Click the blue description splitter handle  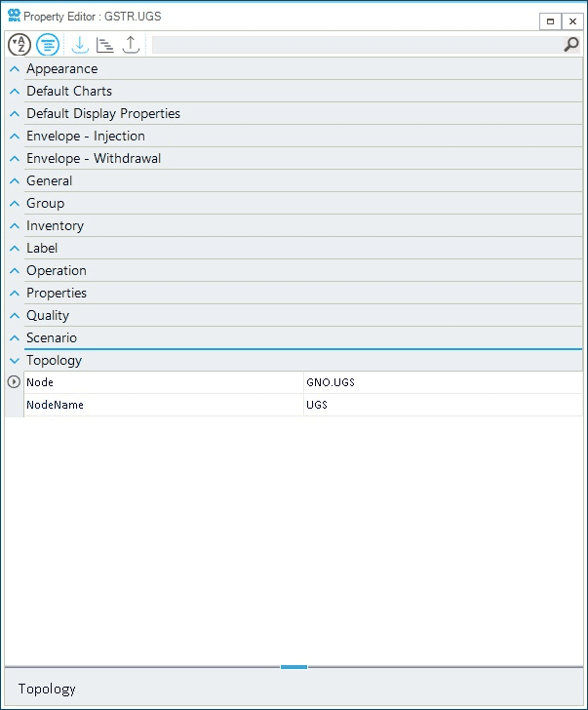(294, 667)
